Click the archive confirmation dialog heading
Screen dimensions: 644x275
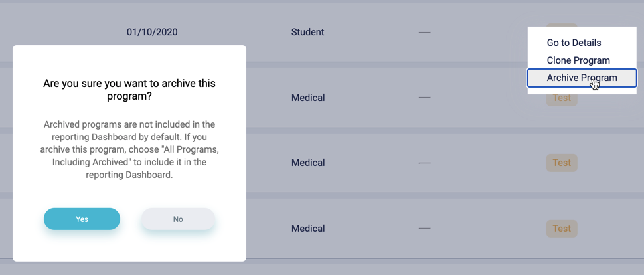tap(129, 90)
